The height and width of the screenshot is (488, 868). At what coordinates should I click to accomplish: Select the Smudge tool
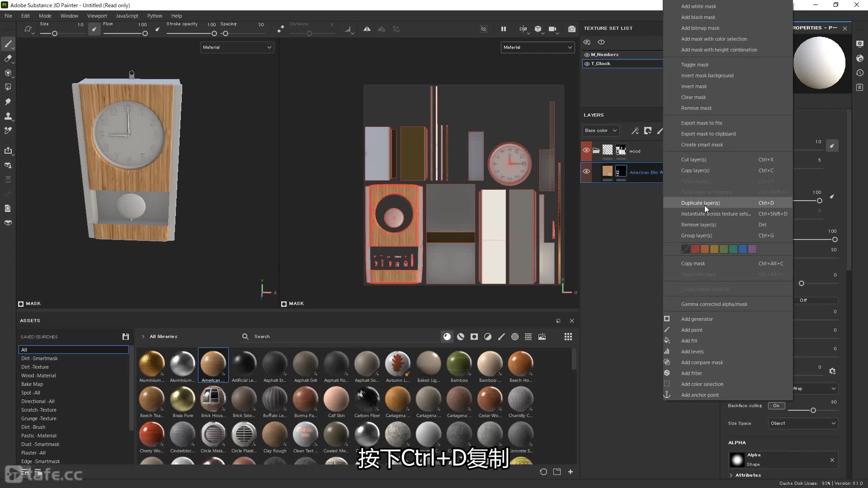(8, 102)
